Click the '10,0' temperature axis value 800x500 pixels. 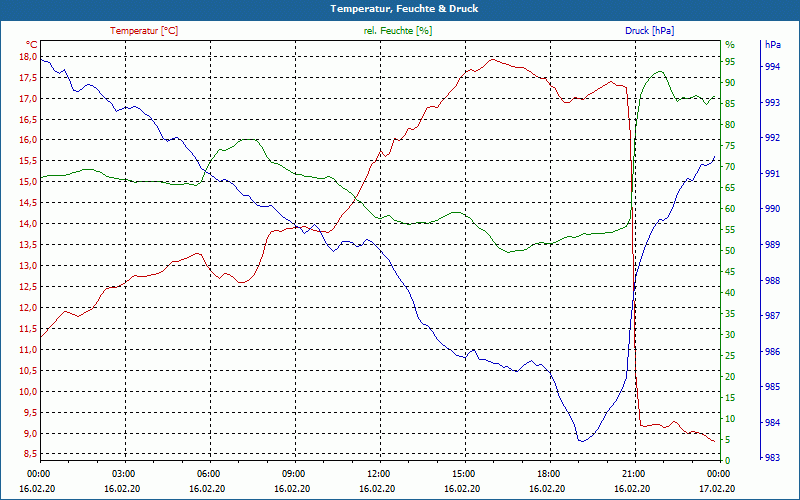(x=28, y=392)
